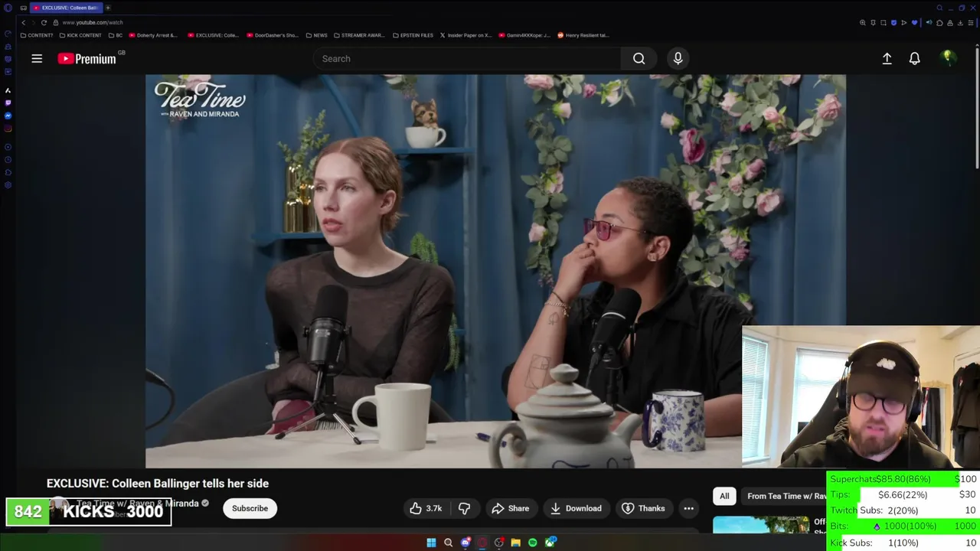Screen dimensions: 980x551
Task: Open the easy setup sliders menu
Action: click(x=971, y=23)
